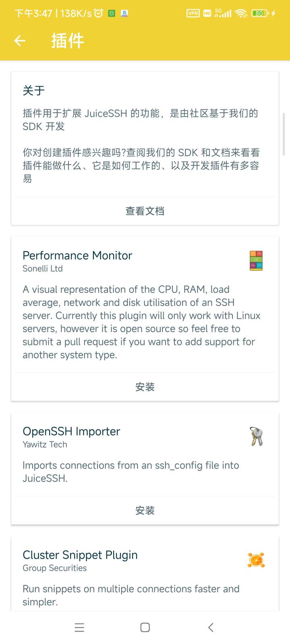Tap the Performance Monitor plugin icon
The width and height of the screenshot is (290, 644).
(256, 261)
